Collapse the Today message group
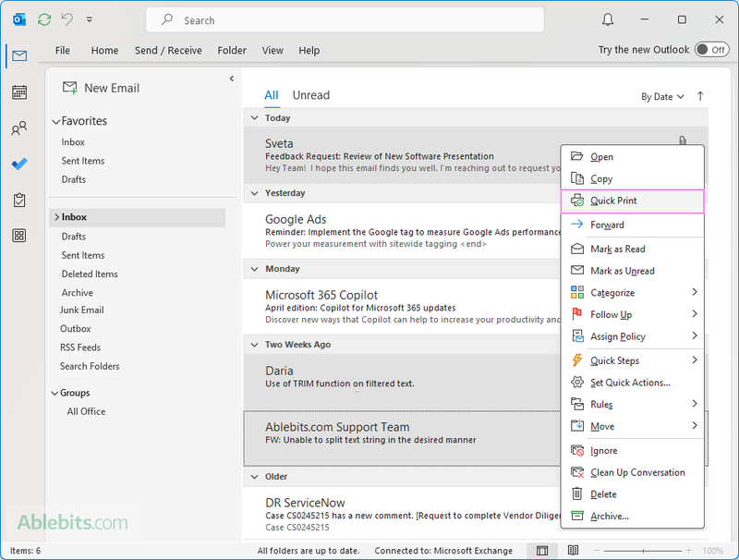739x560 pixels. click(x=255, y=118)
